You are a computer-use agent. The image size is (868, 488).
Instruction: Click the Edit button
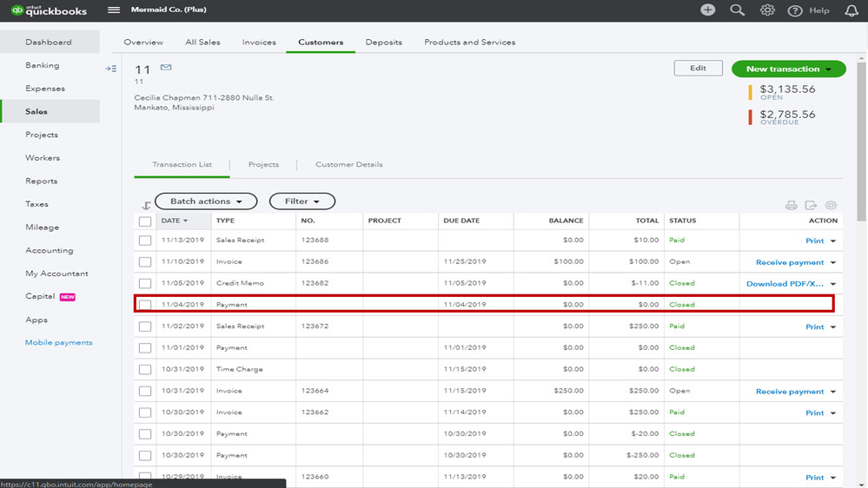point(698,68)
